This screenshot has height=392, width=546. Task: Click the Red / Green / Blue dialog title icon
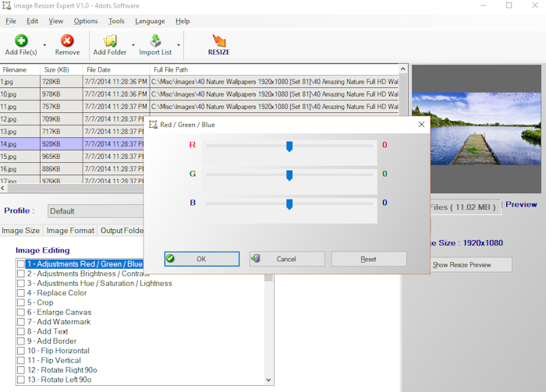coord(153,125)
